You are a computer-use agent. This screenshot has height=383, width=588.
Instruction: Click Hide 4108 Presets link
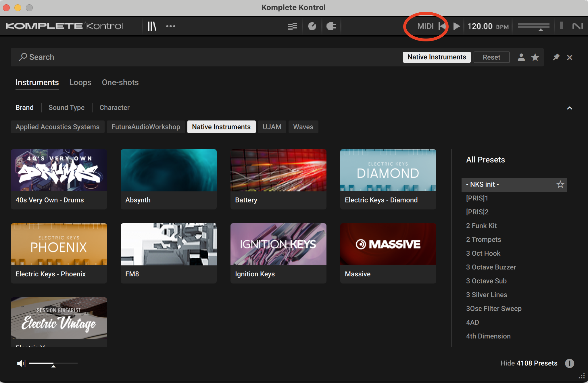529,363
